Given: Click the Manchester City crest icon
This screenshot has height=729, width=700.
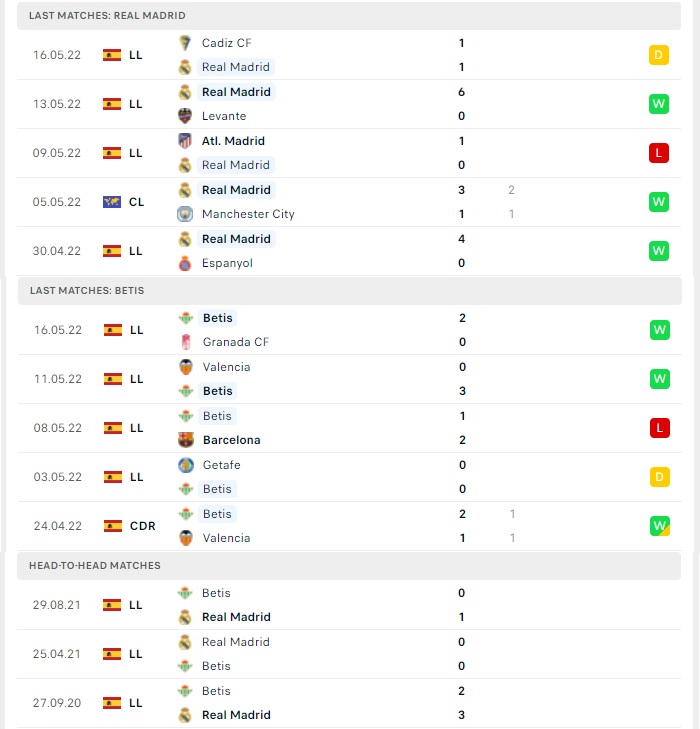Looking at the screenshot, I should [x=185, y=214].
